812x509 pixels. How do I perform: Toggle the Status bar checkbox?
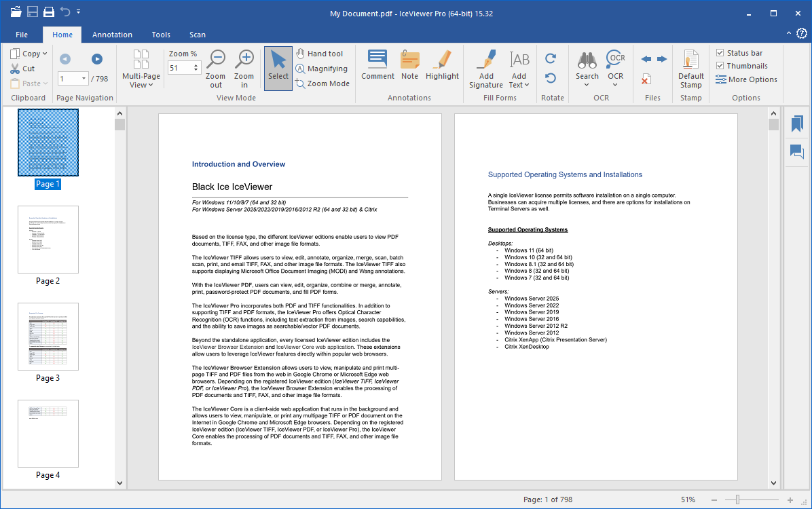[x=720, y=53]
